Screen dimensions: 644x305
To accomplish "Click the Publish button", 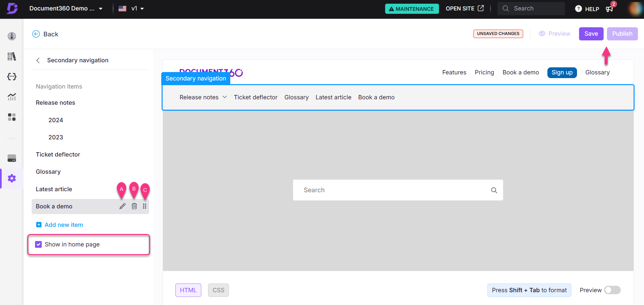I will point(622,34).
